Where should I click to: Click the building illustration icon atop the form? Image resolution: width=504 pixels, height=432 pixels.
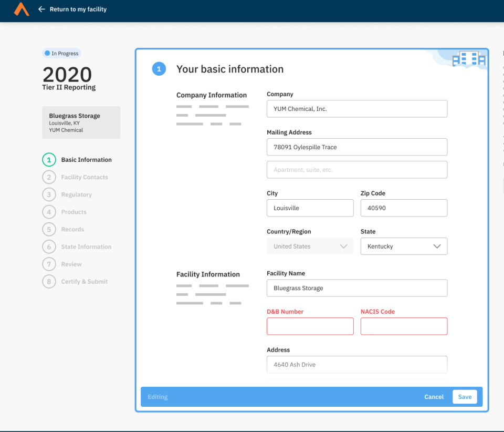tap(469, 59)
